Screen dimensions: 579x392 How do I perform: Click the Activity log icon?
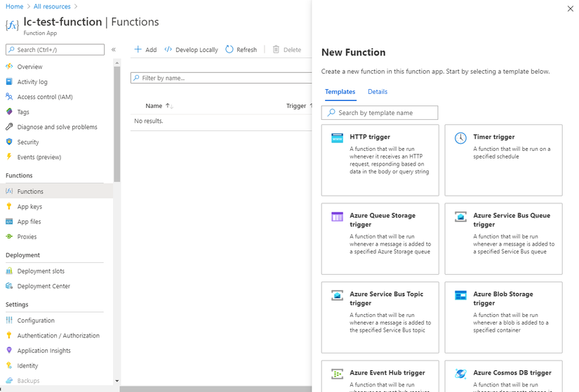point(9,81)
